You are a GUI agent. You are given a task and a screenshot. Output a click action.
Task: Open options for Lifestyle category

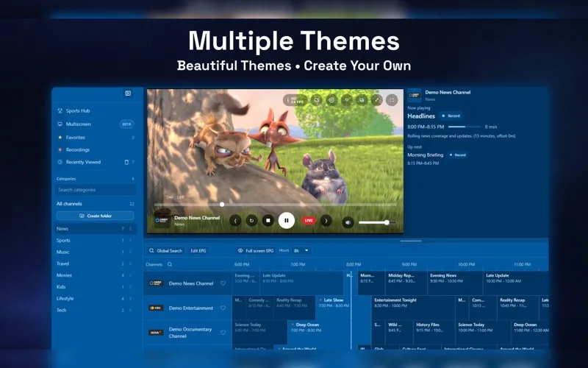click(131, 299)
